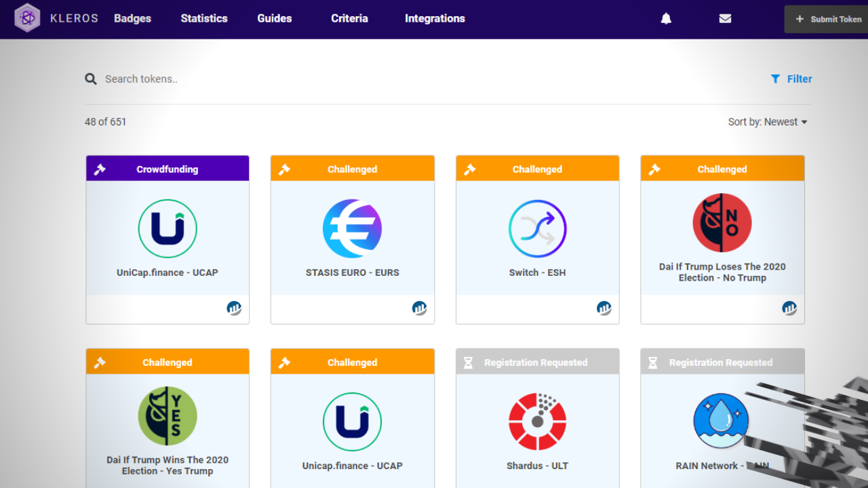Click the gavel icon on the Crowdfunding card
868x488 pixels.
(x=100, y=169)
